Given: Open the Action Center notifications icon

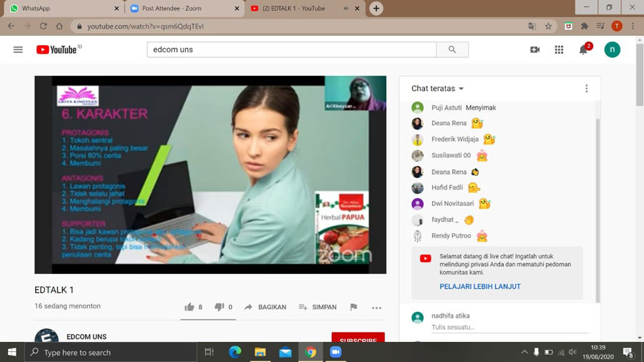Looking at the screenshot, I should coord(628,352).
